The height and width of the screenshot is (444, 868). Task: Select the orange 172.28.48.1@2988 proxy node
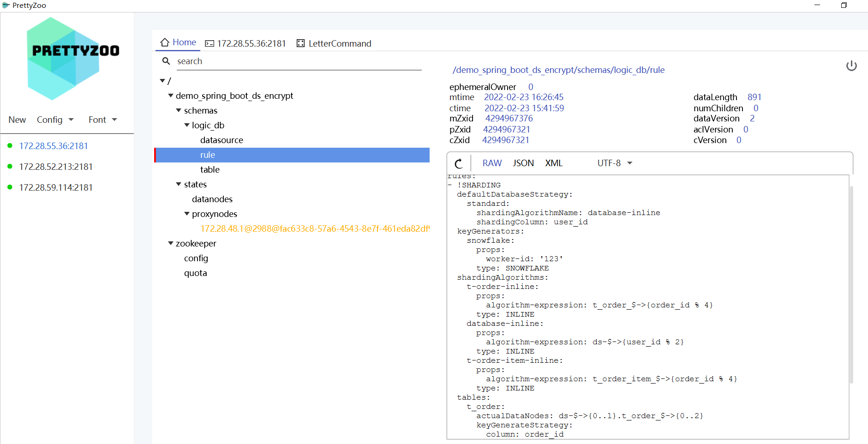click(315, 228)
